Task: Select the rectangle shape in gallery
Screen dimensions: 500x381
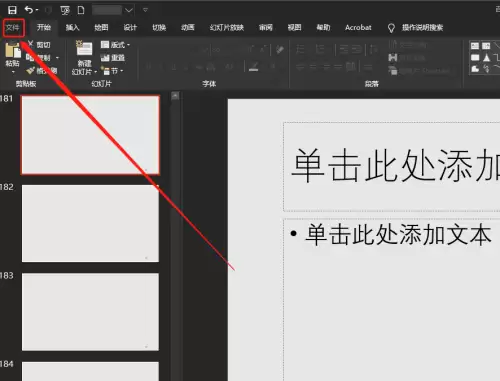Action: (x=475, y=58)
